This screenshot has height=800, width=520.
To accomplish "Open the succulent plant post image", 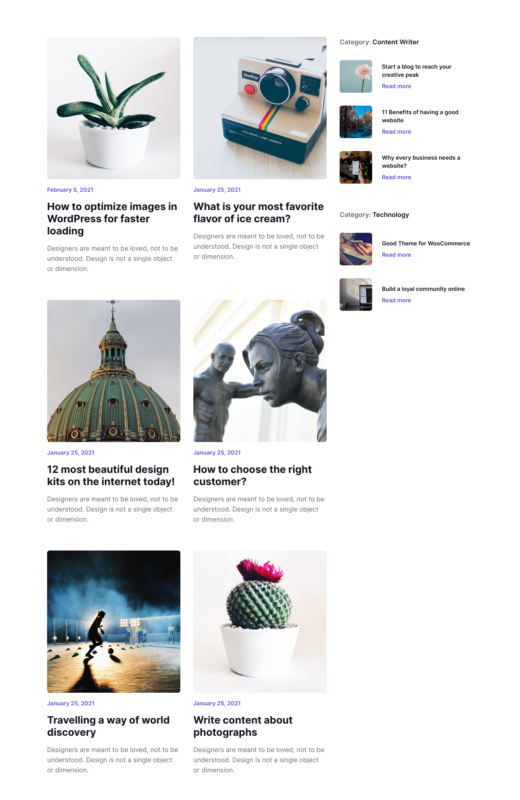I will tap(113, 108).
